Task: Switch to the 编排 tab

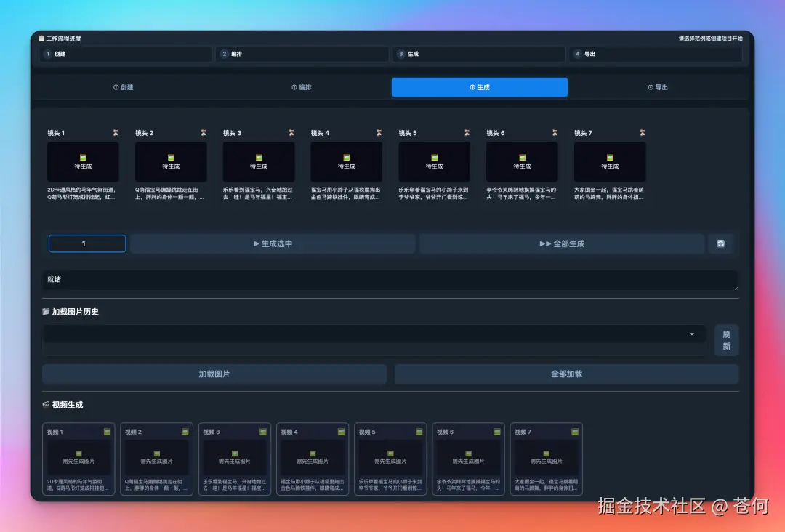Action: pos(303,86)
